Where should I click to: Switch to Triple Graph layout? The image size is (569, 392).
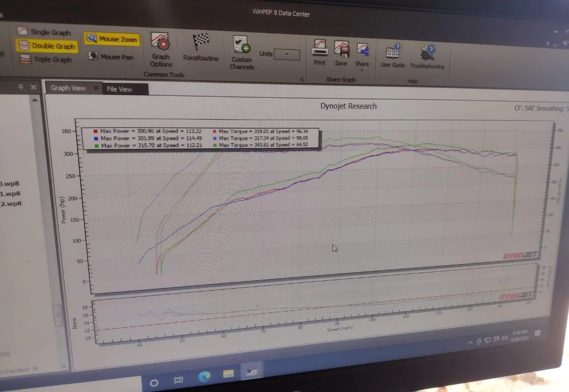pyautogui.click(x=46, y=59)
